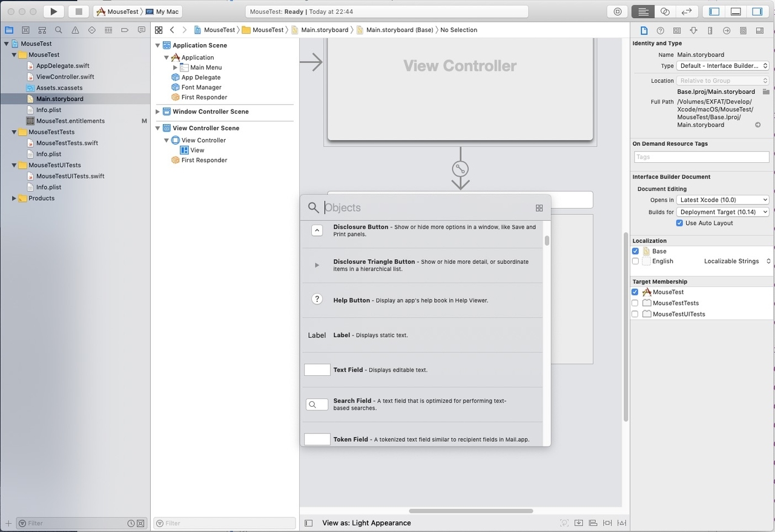The image size is (775, 532).
Task: Switch Objects library to icon grid view
Action: pos(539,208)
